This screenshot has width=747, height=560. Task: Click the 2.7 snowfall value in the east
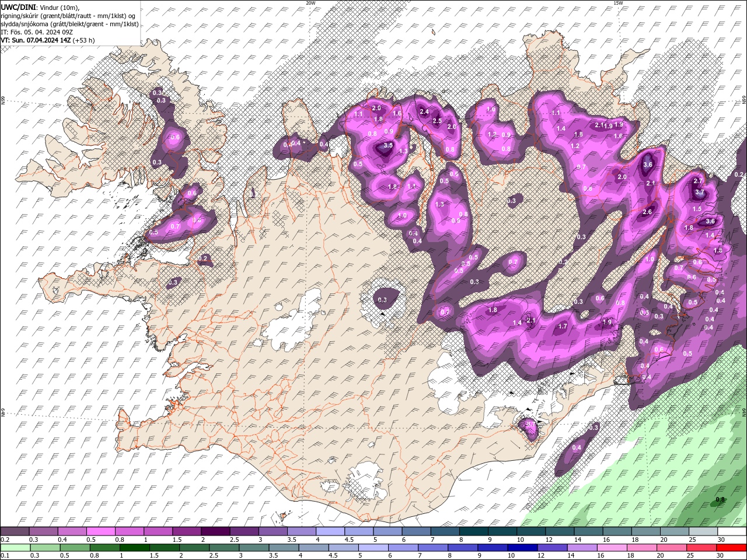tap(698, 181)
